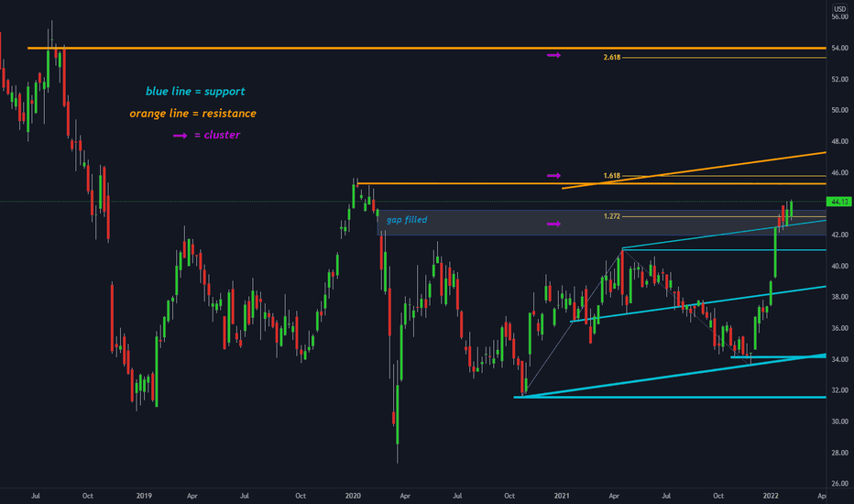Select the 1.618 Fibonacci extension label
The image size is (854, 504).
pyautogui.click(x=611, y=175)
